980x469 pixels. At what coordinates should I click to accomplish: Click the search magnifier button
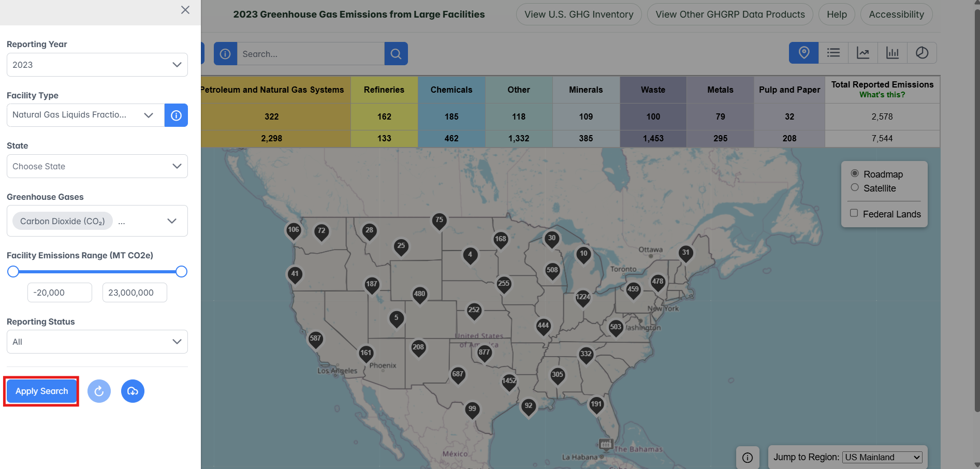click(396, 54)
